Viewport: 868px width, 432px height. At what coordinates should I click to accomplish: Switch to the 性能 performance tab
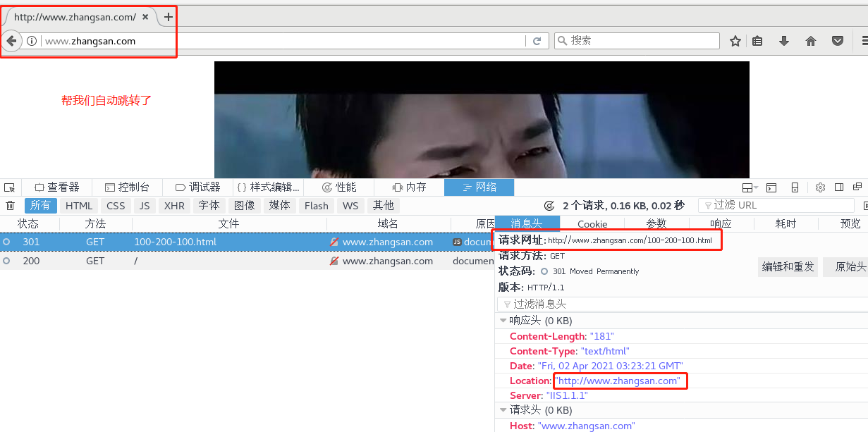tap(338, 187)
